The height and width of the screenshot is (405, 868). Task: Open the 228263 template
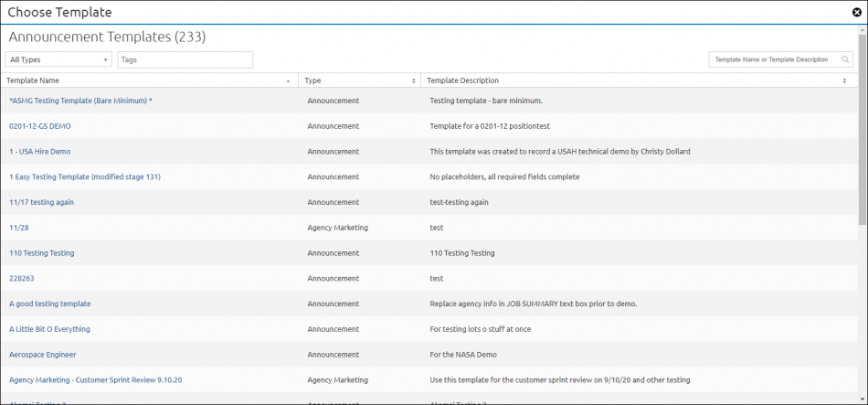click(x=22, y=279)
